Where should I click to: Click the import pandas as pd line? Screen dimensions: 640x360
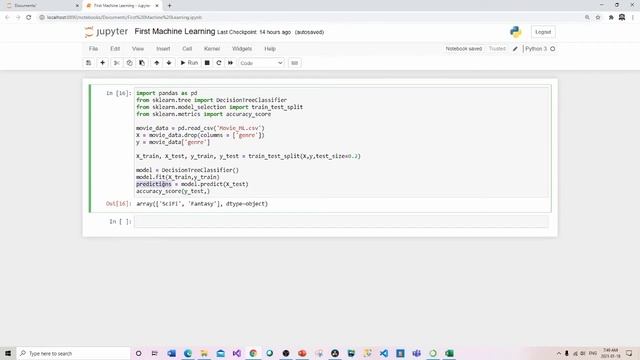click(x=167, y=93)
